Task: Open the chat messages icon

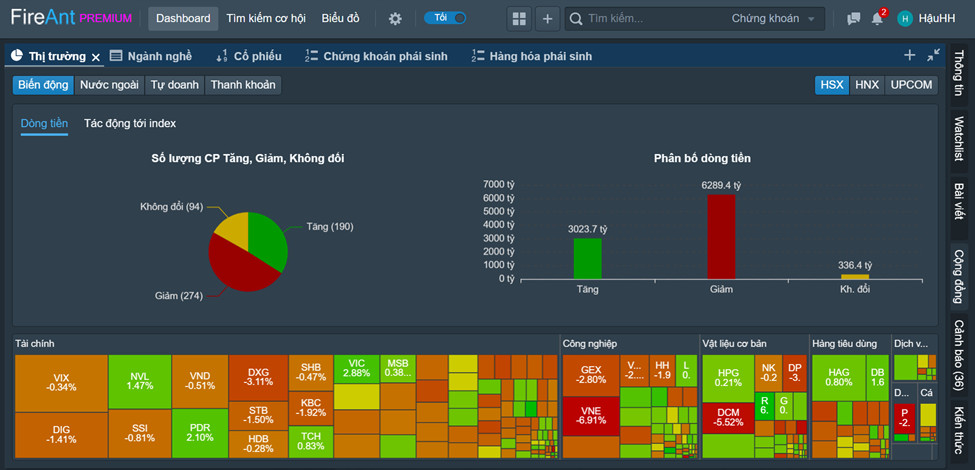Action: pos(853,19)
